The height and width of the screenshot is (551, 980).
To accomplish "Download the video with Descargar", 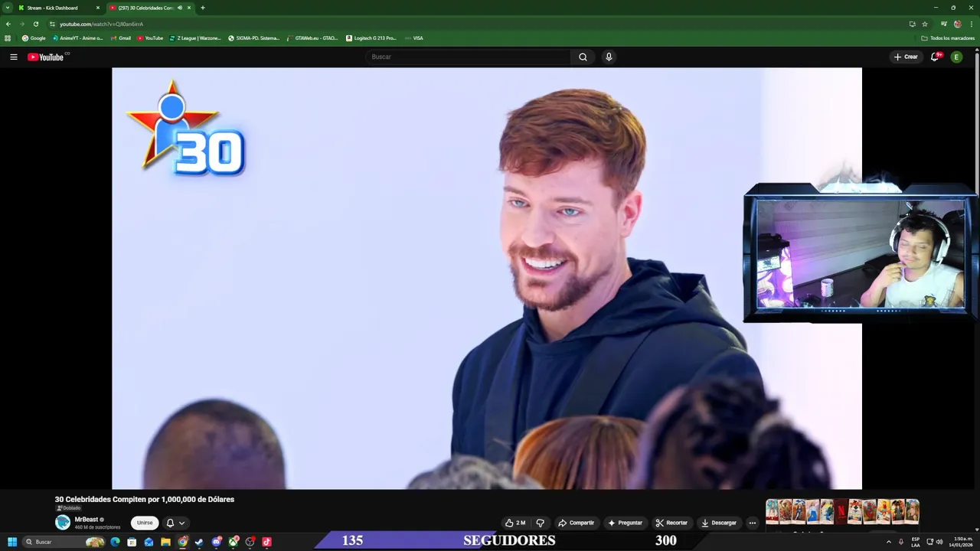I will coord(719,523).
